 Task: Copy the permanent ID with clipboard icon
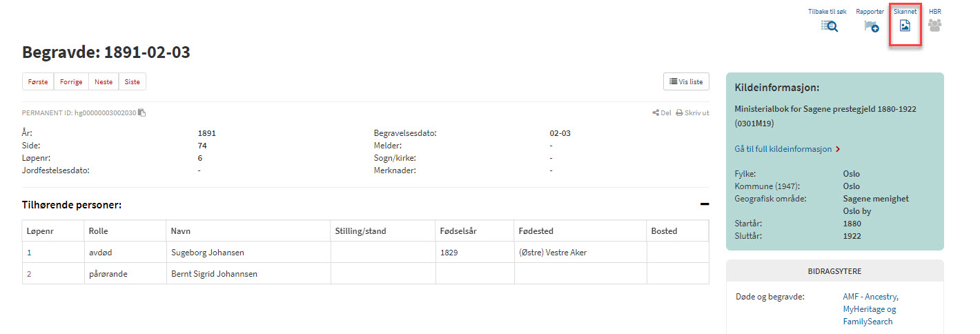pyautogui.click(x=141, y=112)
